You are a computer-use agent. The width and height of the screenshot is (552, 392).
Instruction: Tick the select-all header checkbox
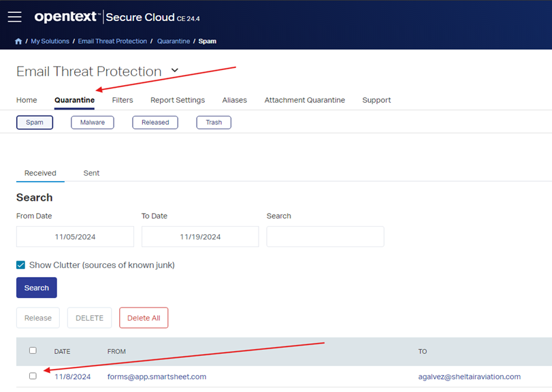[33, 350]
